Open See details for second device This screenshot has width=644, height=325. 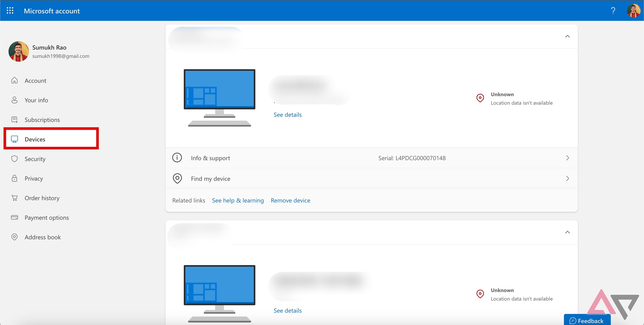click(x=287, y=311)
